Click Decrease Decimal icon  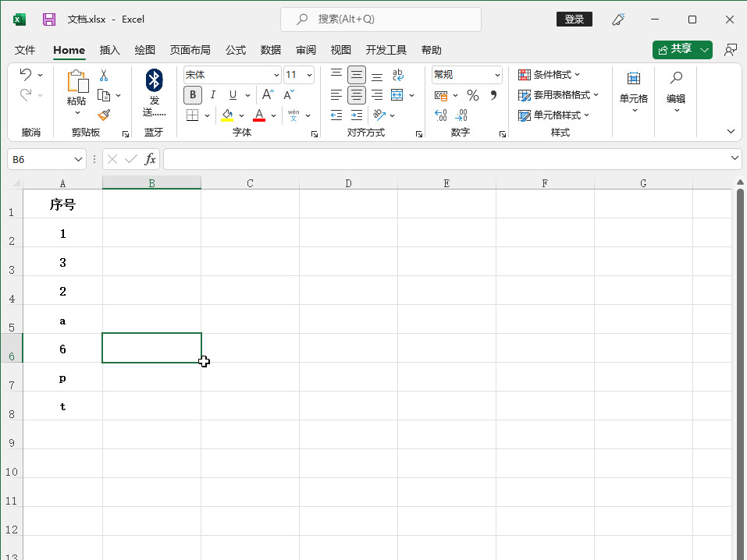pos(461,115)
